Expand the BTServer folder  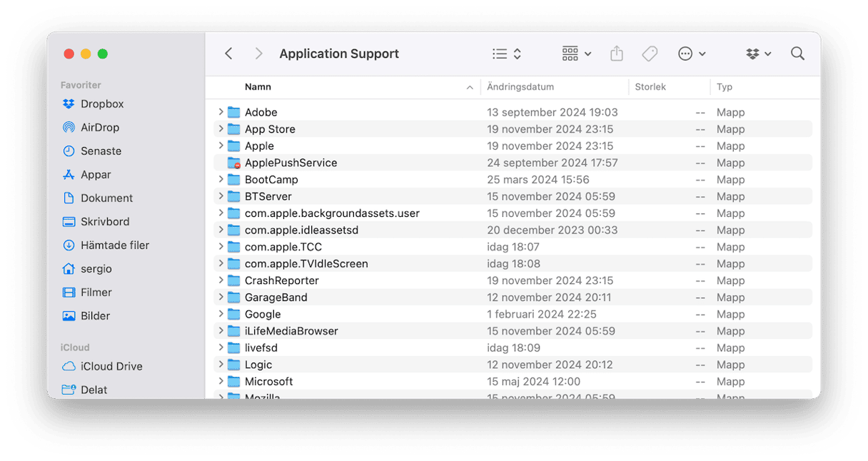click(x=221, y=196)
